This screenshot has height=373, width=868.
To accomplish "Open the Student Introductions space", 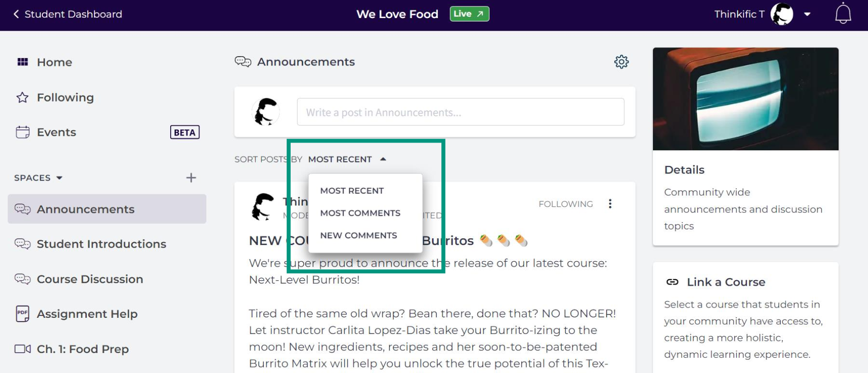I will (x=101, y=244).
